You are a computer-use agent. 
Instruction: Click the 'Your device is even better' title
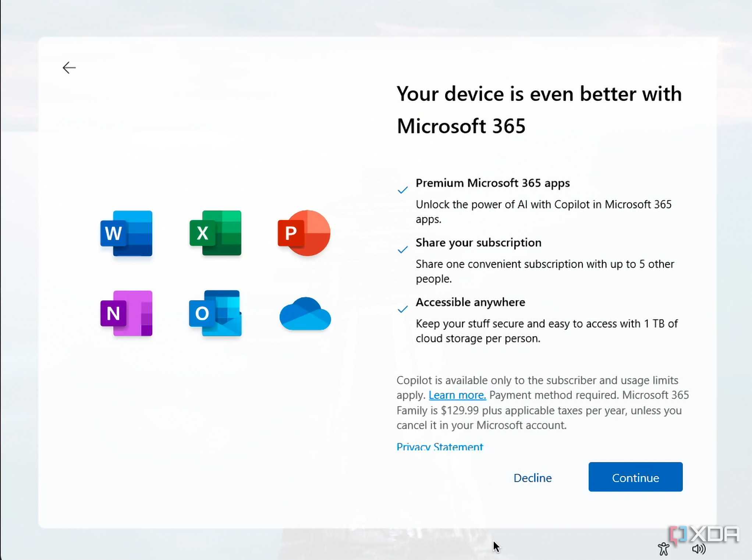click(x=539, y=110)
